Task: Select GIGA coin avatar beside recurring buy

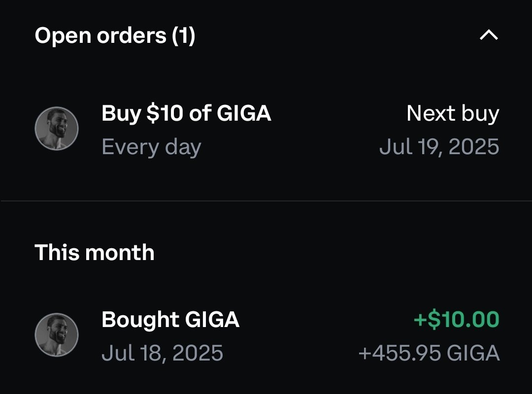Action: pyautogui.click(x=57, y=129)
